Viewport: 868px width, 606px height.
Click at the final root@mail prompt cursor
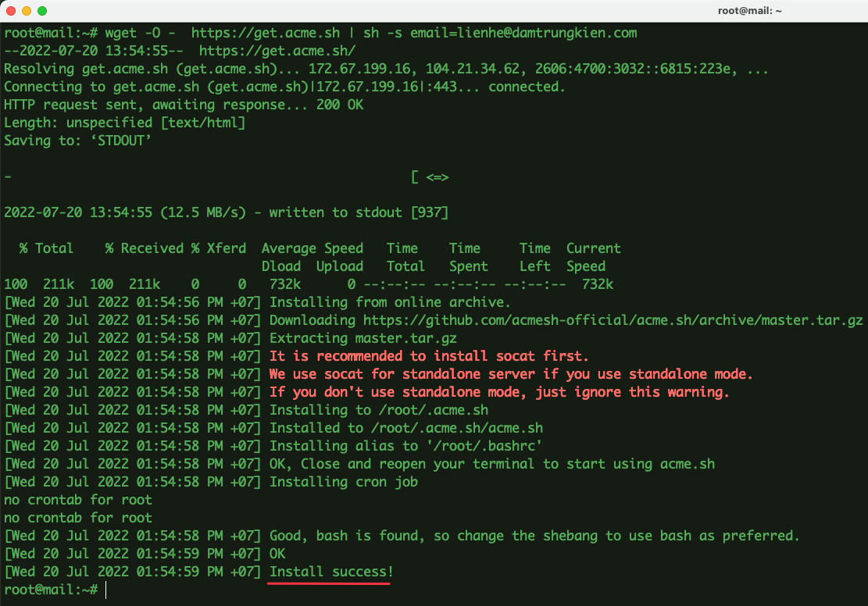105,590
